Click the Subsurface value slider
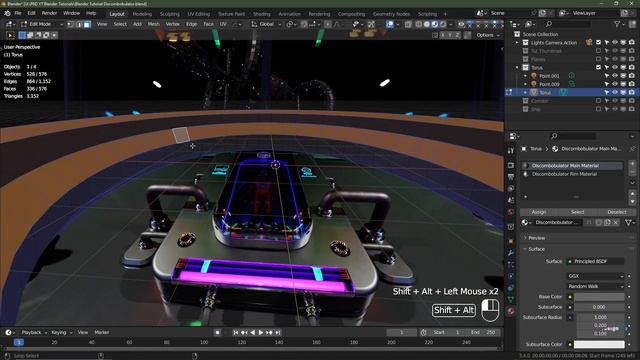Image resolution: width=640 pixels, height=360 pixels. [x=599, y=307]
